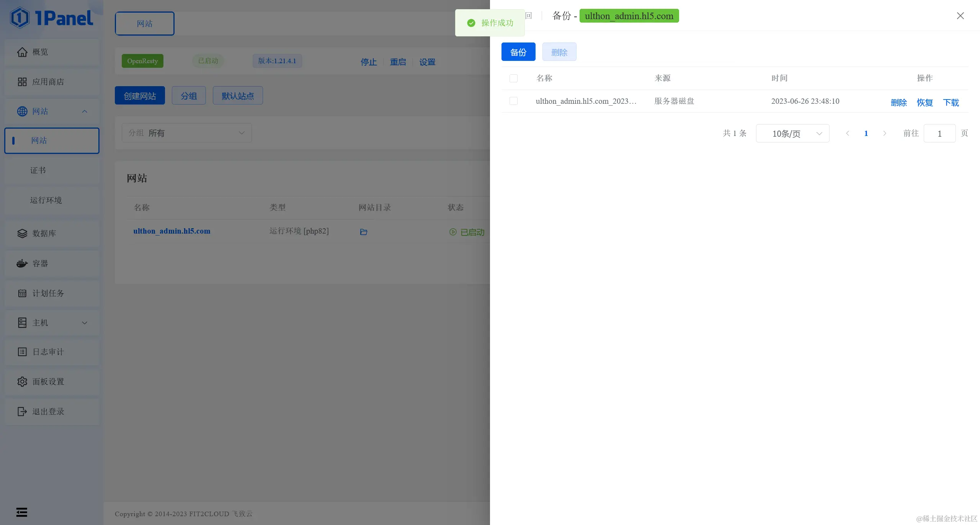Click the logout door icon
This screenshot has width=980, height=525.
(22, 412)
